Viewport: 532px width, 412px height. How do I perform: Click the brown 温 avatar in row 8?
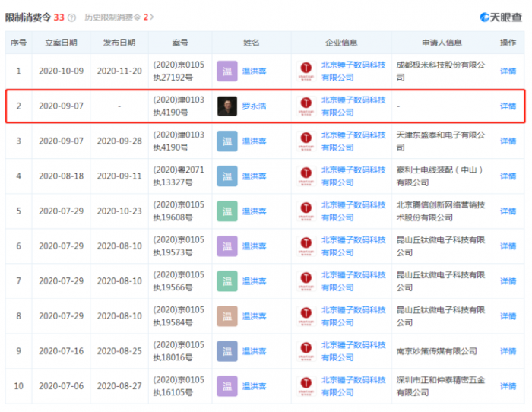pyautogui.click(x=226, y=316)
